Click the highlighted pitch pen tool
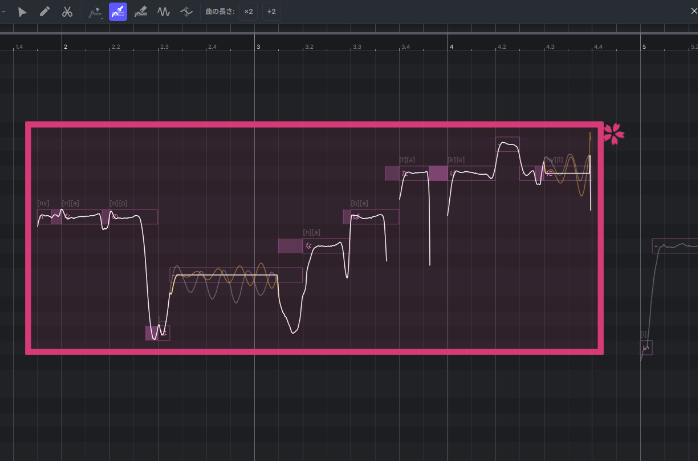Viewport: 698px width, 461px height. tap(118, 12)
